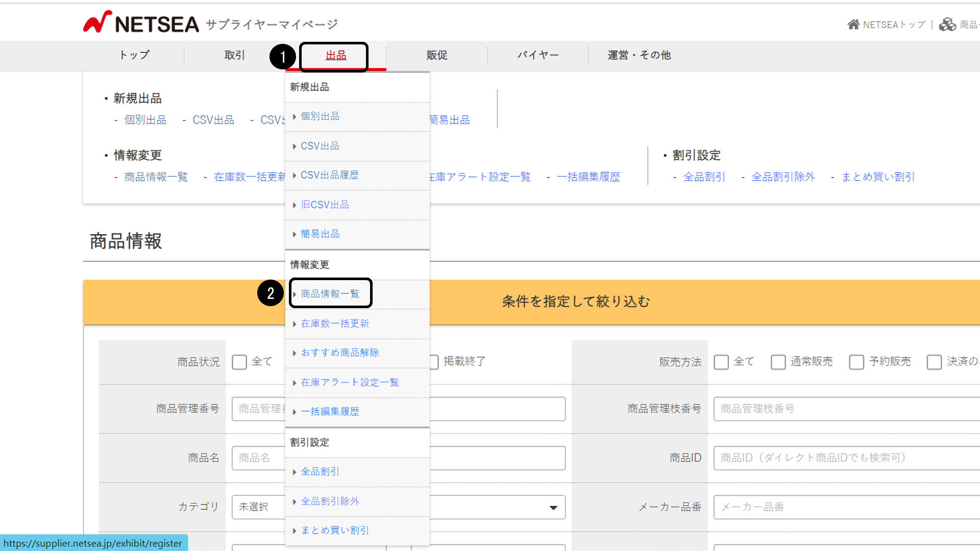Click the step 2 numbered circle marker
This screenshot has height=551, width=980.
(271, 293)
